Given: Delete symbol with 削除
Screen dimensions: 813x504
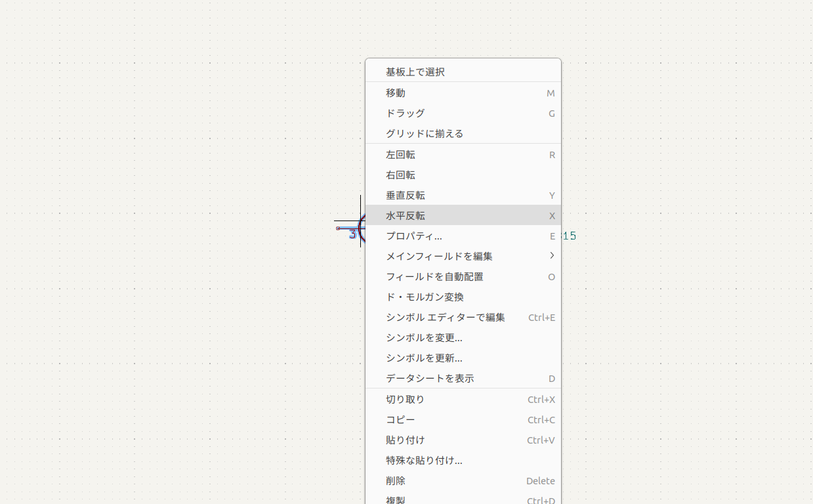Looking at the screenshot, I should coord(396,481).
